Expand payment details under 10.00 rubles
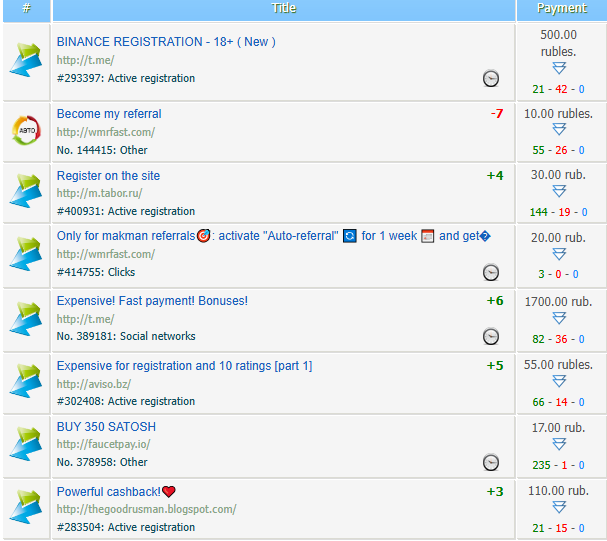The width and height of the screenshot is (607, 541). 559,129
